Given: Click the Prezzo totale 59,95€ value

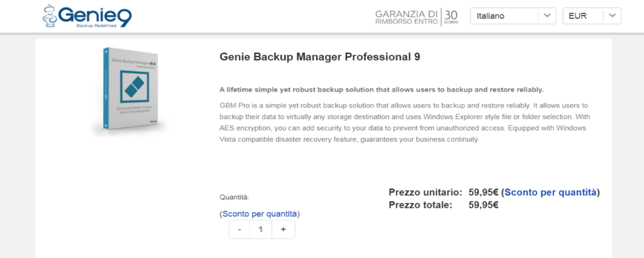Looking at the screenshot, I should click(483, 205).
